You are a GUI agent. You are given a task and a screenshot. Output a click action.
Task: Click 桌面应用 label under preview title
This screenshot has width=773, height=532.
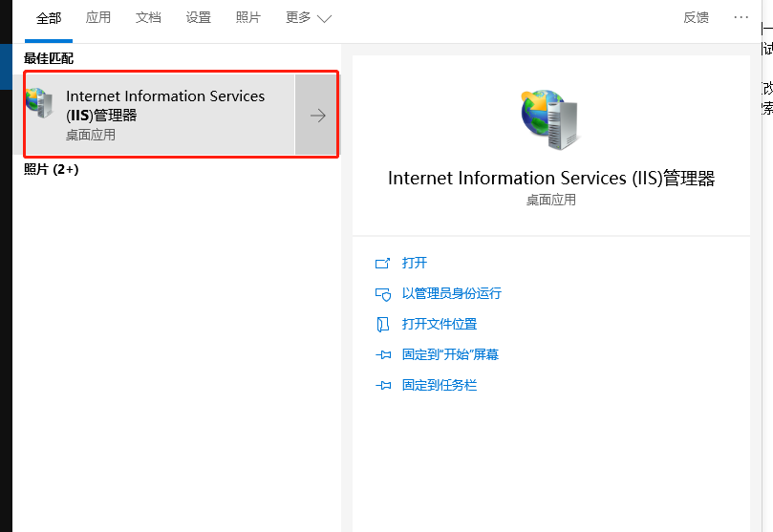click(x=551, y=200)
